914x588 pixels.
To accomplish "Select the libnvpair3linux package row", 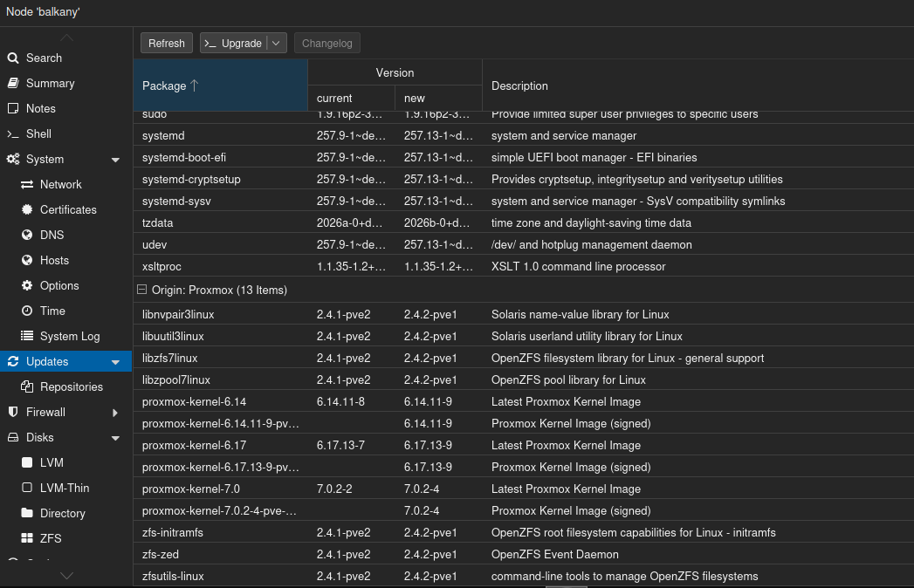I will tap(524, 315).
